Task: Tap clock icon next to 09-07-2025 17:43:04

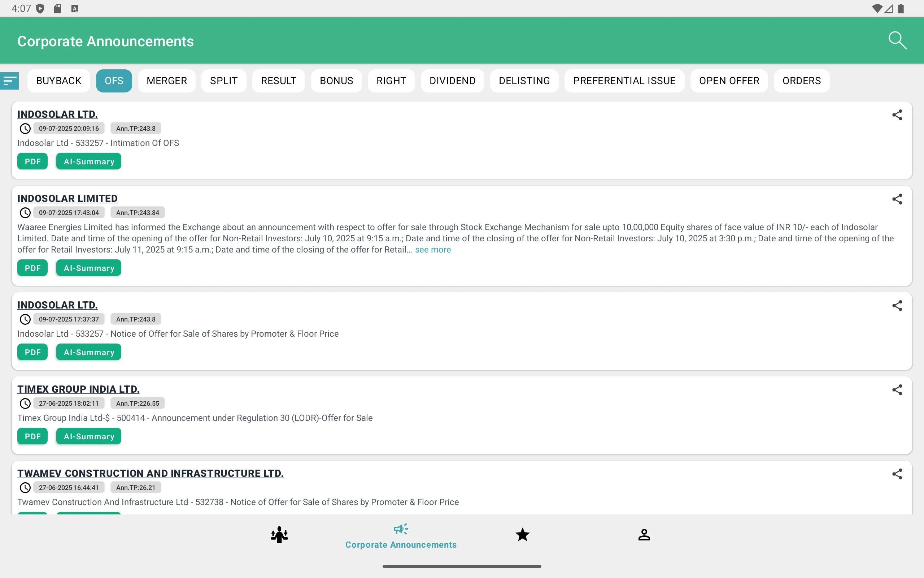Action: (x=25, y=212)
